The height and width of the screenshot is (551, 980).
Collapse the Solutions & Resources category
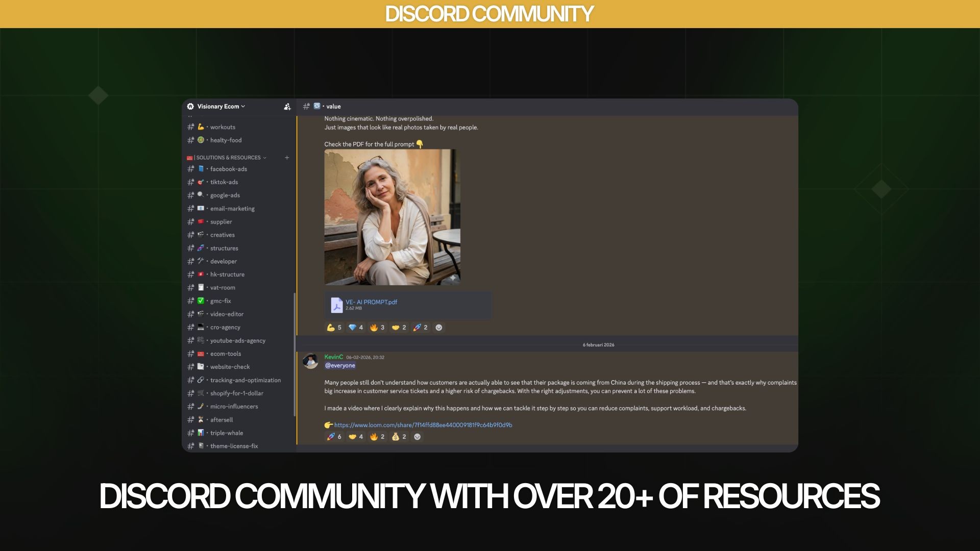(228, 158)
